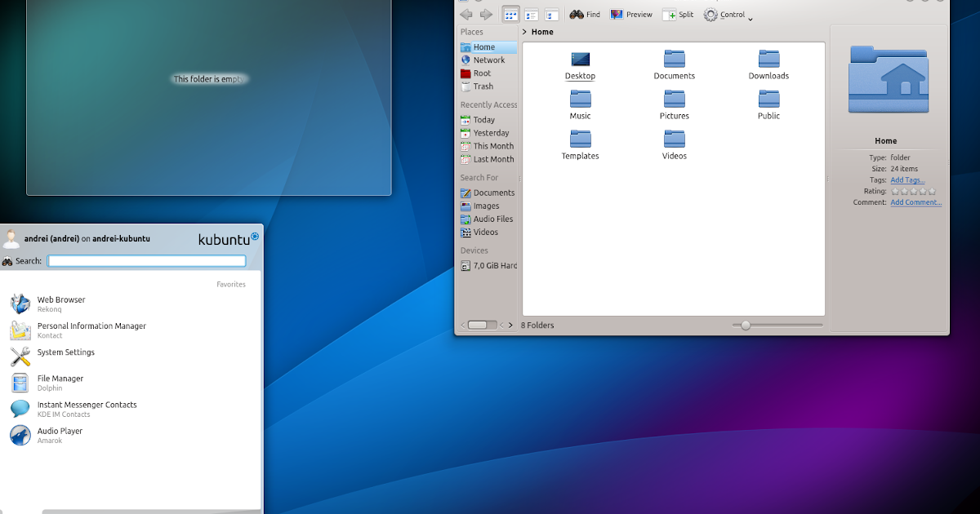Image resolution: width=980 pixels, height=514 pixels.
Task: Show files accessed Today
Action: click(x=488, y=120)
